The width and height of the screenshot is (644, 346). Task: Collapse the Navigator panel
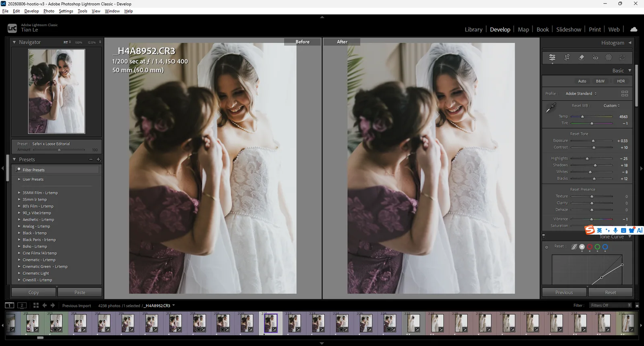click(x=14, y=42)
